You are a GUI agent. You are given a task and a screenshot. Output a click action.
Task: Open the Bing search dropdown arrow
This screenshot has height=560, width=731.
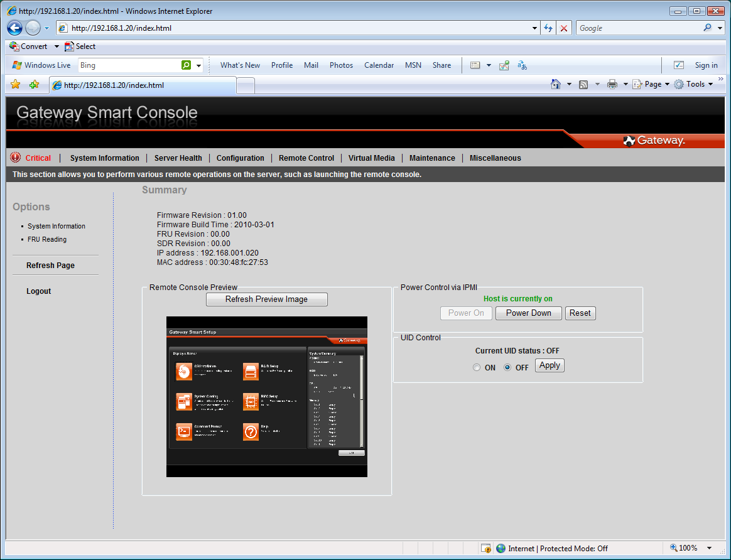pyautogui.click(x=198, y=66)
